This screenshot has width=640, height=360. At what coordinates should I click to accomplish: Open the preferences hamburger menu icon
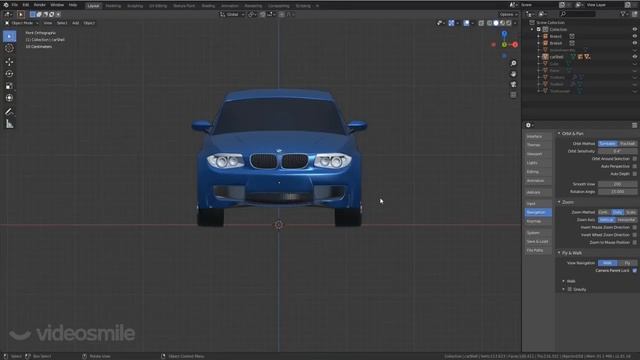[x=634, y=125]
